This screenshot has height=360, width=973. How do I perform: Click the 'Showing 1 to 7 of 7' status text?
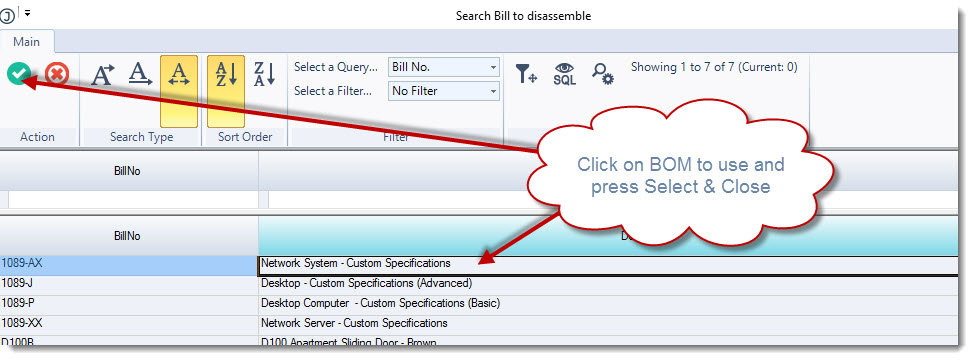pyautogui.click(x=714, y=67)
